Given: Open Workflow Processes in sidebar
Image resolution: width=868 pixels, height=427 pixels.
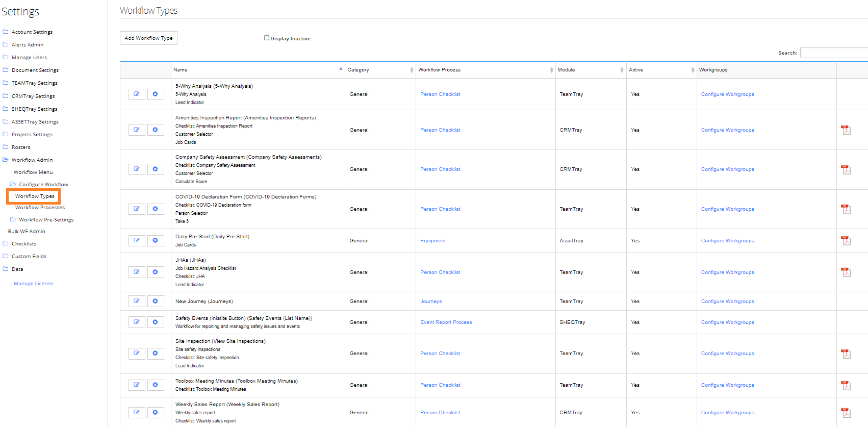Looking at the screenshot, I should 40,208.
